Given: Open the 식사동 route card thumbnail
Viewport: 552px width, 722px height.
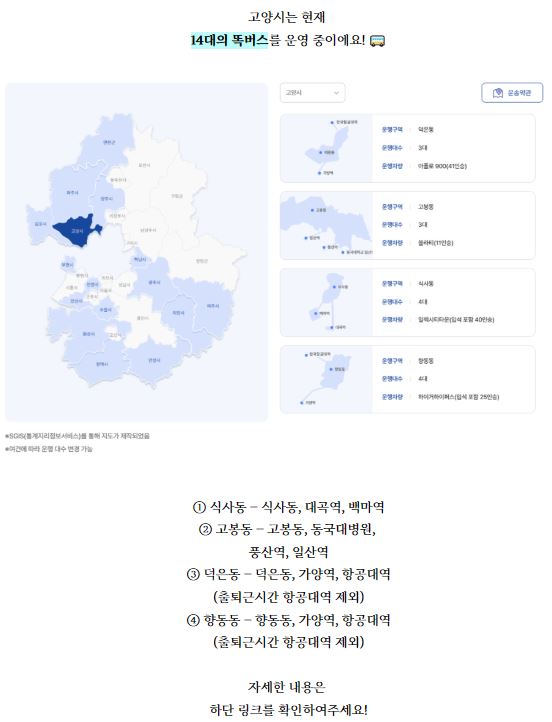Looking at the screenshot, I should (x=326, y=302).
